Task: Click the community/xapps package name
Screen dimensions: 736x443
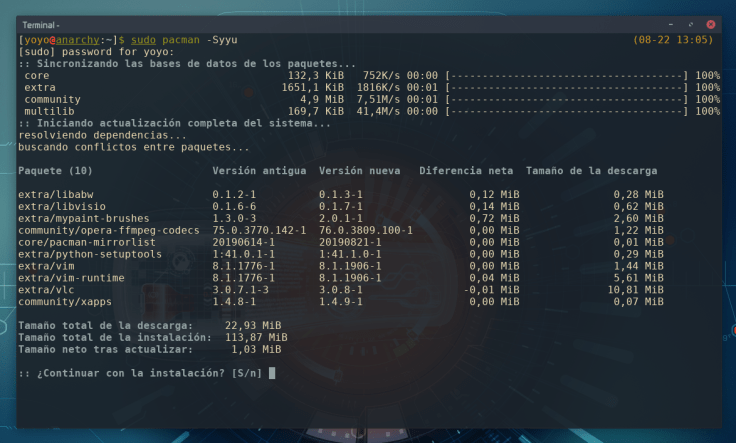Action: 62,301
